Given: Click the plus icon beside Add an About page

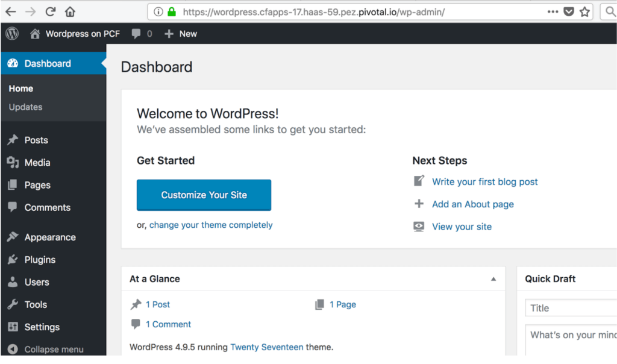Looking at the screenshot, I should pos(419,204).
